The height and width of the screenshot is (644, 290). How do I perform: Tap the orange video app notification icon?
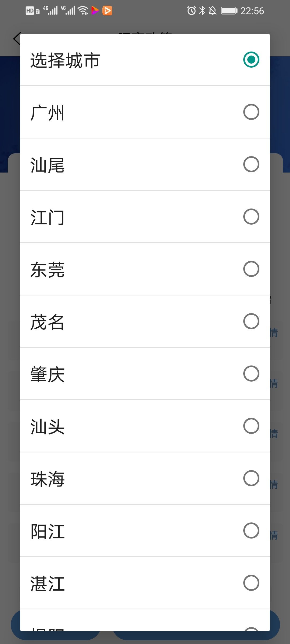pyautogui.click(x=107, y=11)
